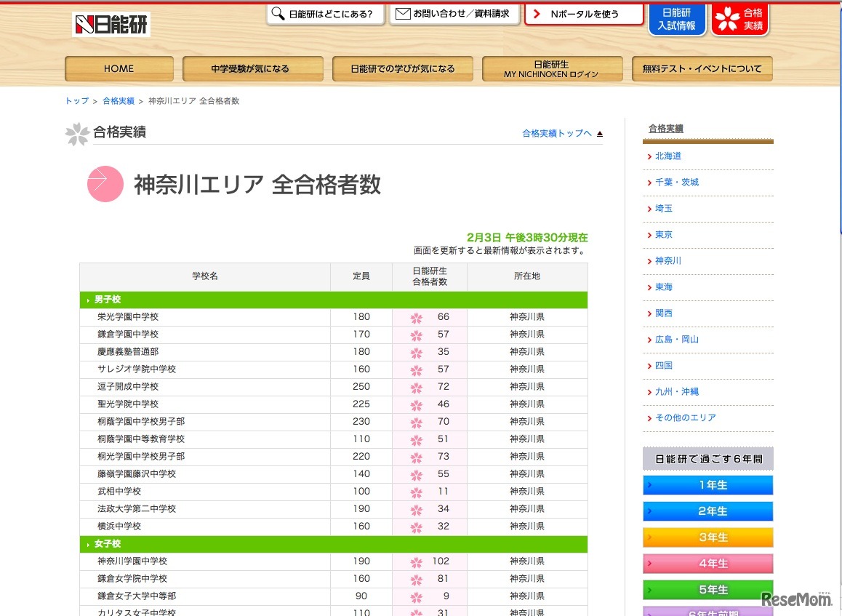
Task: Open the 中学受験が気になる menu
Action: (252, 69)
